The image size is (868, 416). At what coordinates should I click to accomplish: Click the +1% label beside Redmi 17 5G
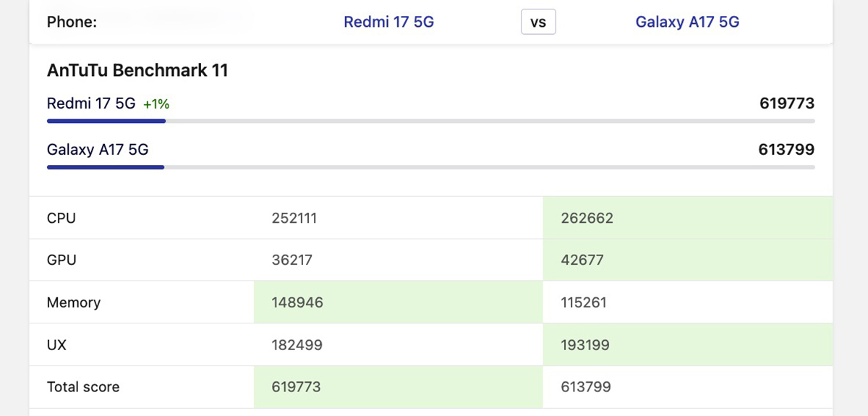click(x=156, y=104)
